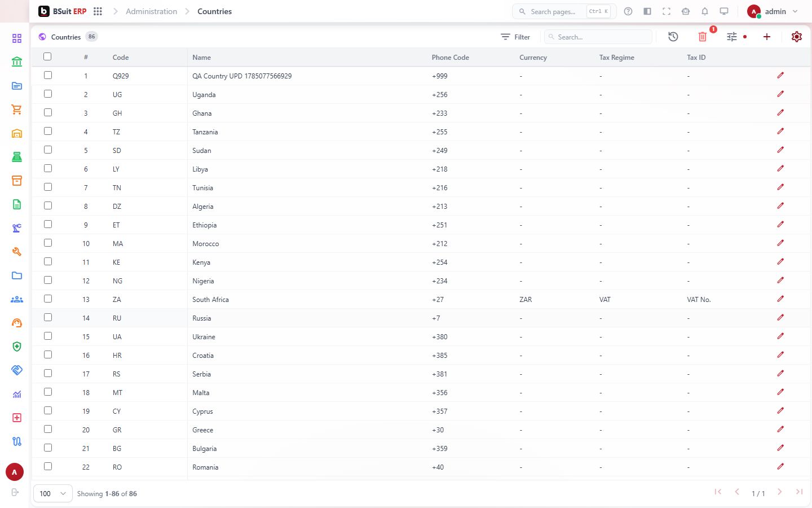This screenshot has height=508, width=812.
Task: Check the Romania row checkbox
Action: point(48,466)
